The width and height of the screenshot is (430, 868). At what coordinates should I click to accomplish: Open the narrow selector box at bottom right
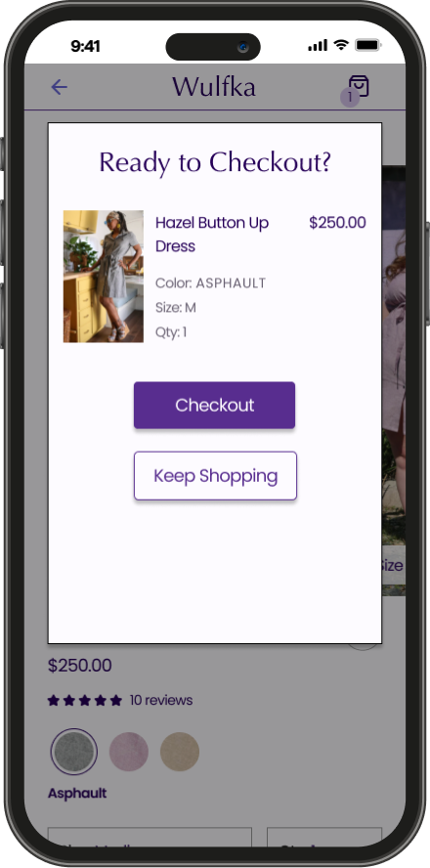[324, 837]
